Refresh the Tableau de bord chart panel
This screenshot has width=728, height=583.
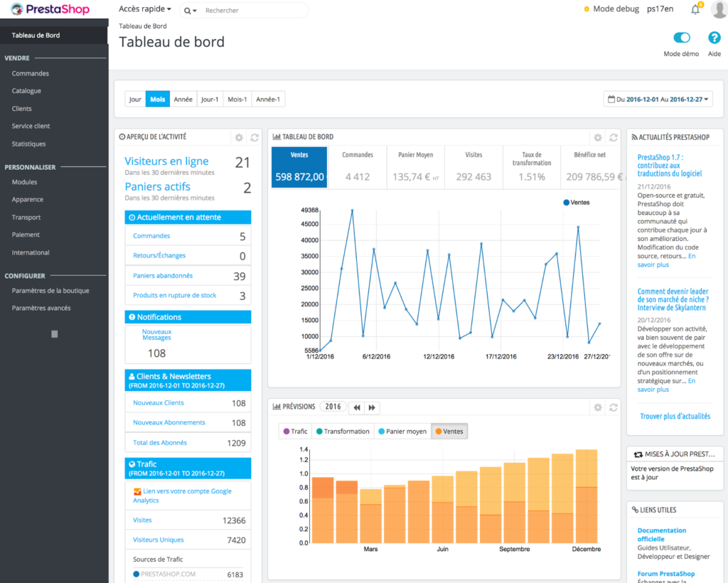point(613,137)
